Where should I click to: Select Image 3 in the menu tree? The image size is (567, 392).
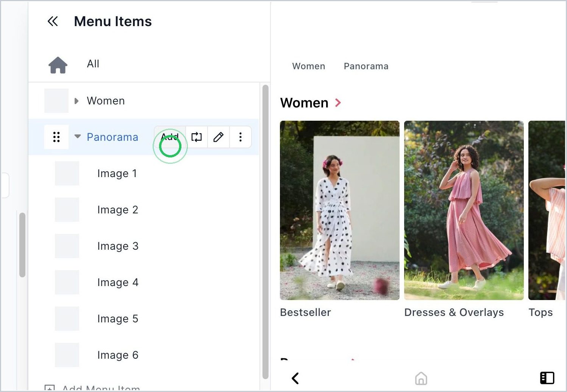(118, 246)
